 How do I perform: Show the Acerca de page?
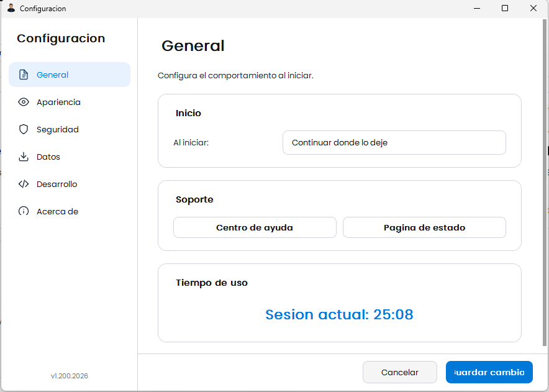[x=70, y=211]
